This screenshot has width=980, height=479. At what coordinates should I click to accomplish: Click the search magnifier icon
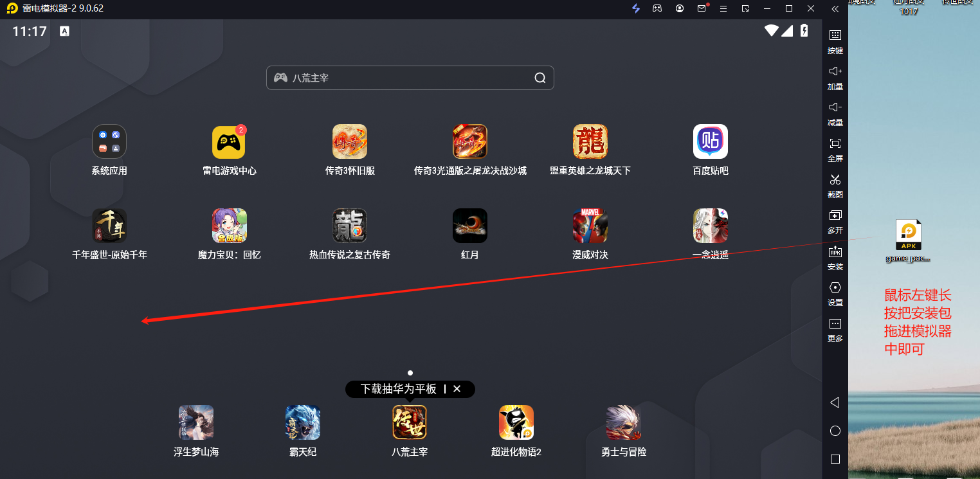pos(540,78)
